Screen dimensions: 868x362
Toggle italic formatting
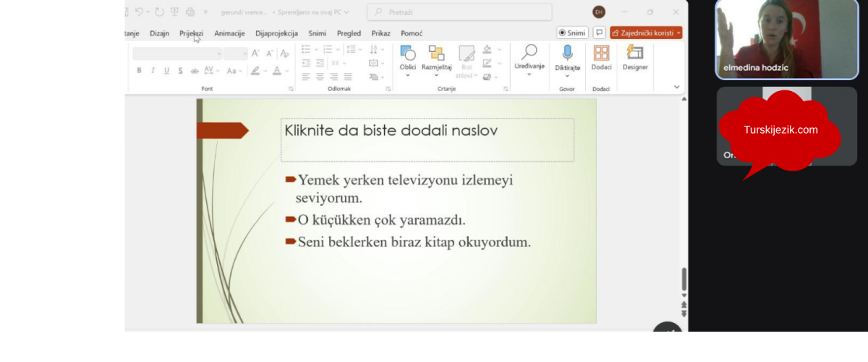click(x=153, y=71)
